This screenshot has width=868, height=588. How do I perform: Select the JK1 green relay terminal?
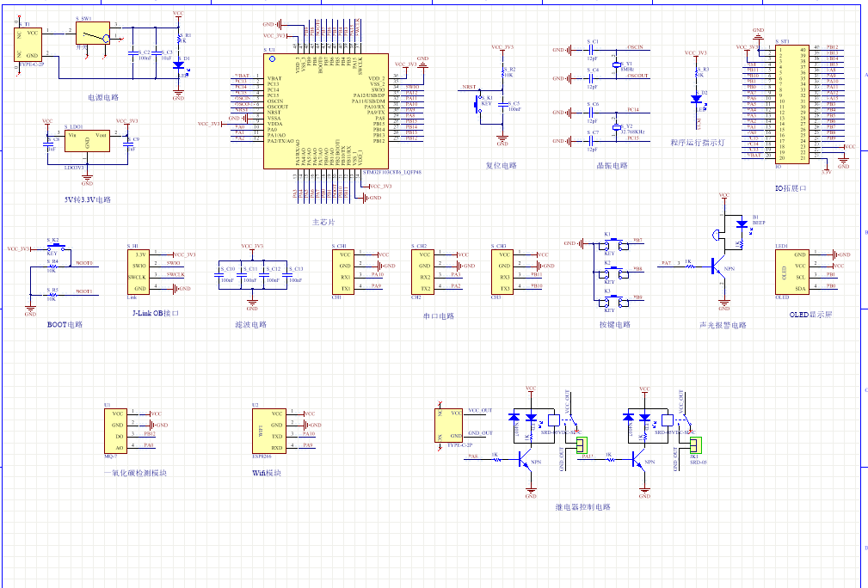[696, 444]
